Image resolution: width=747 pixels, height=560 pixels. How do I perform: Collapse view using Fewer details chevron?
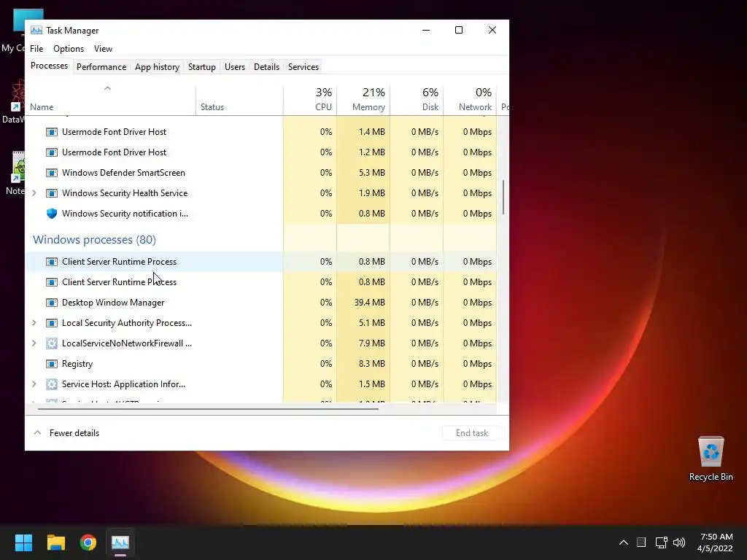click(x=37, y=433)
